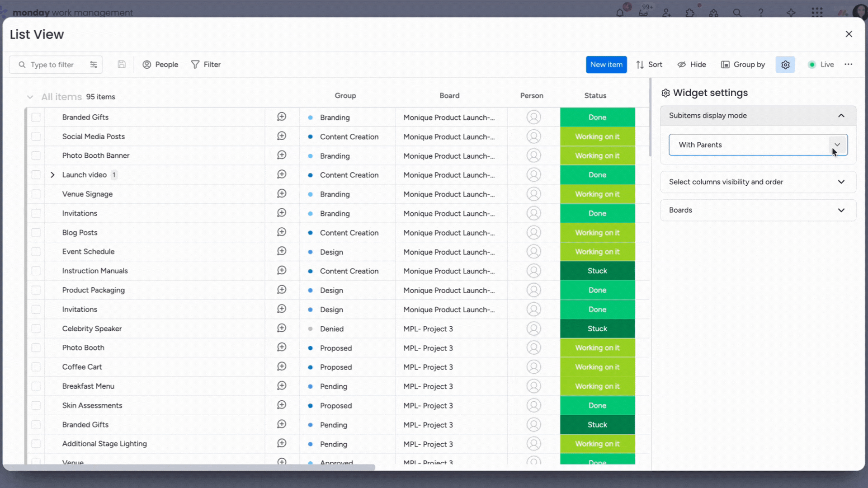Image resolution: width=868 pixels, height=488 pixels.
Task: Open the Photo Booth item
Action: pyautogui.click(x=83, y=347)
